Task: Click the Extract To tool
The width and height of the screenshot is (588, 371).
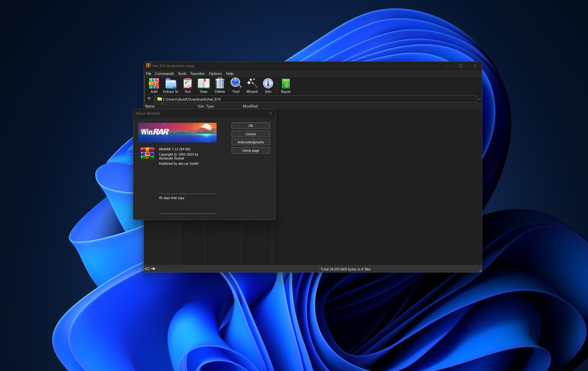Action: [171, 85]
